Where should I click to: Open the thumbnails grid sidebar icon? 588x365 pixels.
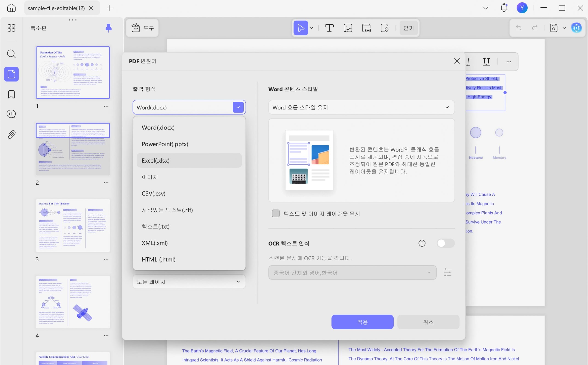pyautogui.click(x=11, y=28)
